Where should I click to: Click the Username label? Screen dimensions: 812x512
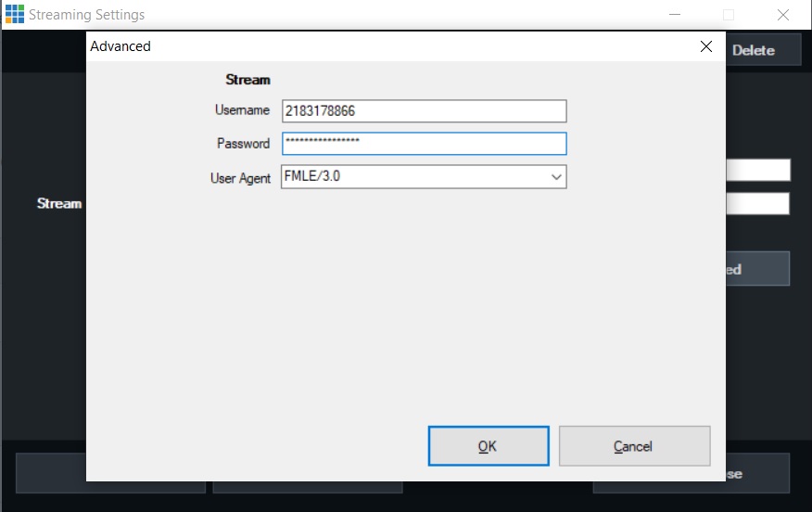pos(242,109)
